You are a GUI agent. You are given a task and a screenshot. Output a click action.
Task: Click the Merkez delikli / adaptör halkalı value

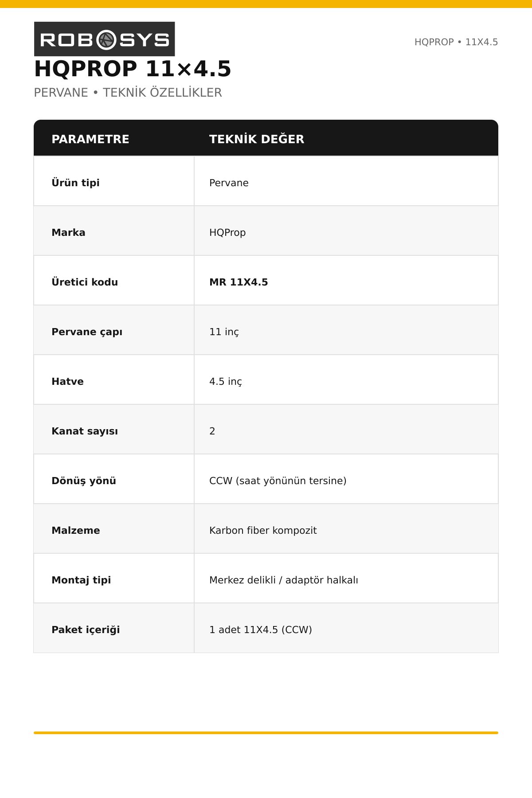point(284,580)
